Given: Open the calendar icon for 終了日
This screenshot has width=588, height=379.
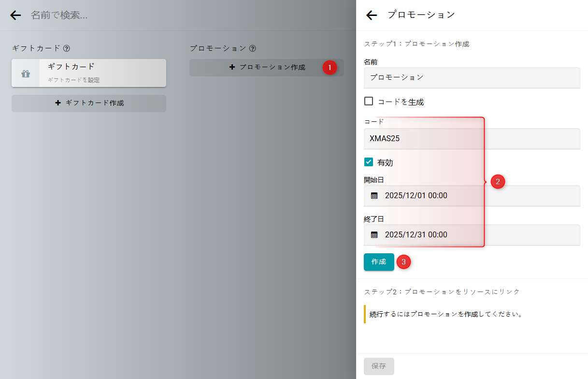Looking at the screenshot, I should (374, 235).
